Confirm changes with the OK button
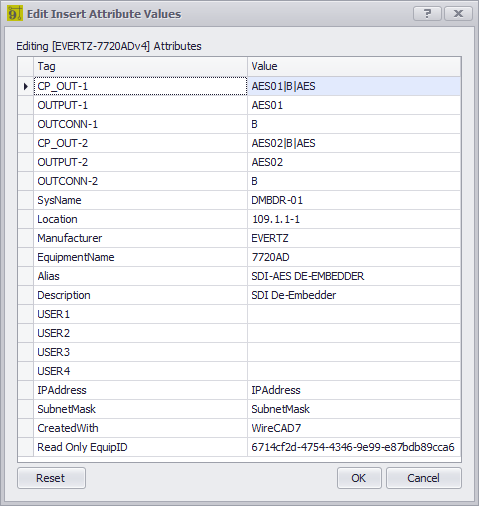 point(359,478)
